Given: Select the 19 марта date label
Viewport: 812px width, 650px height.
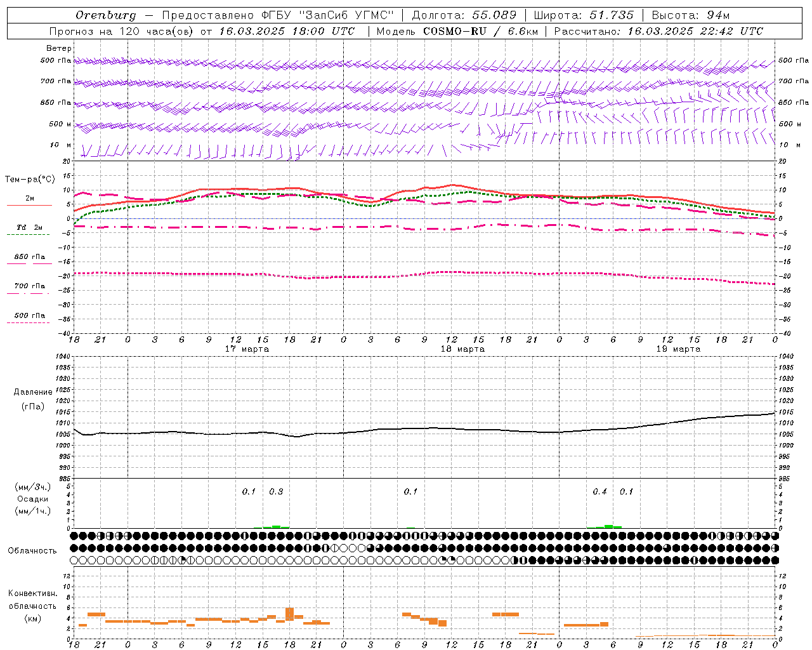Looking at the screenshot, I should (x=678, y=349).
